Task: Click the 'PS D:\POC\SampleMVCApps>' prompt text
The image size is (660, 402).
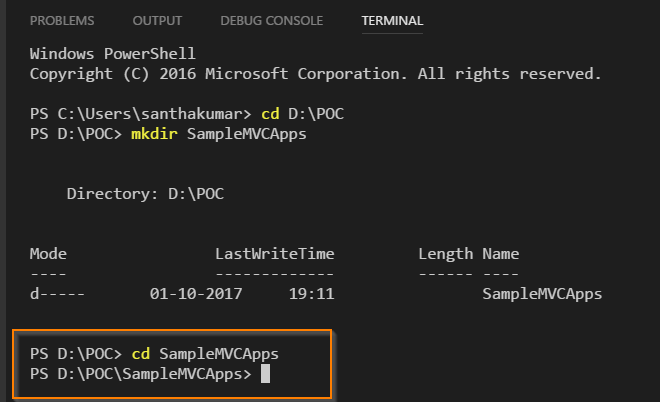Action: point(140,374)
